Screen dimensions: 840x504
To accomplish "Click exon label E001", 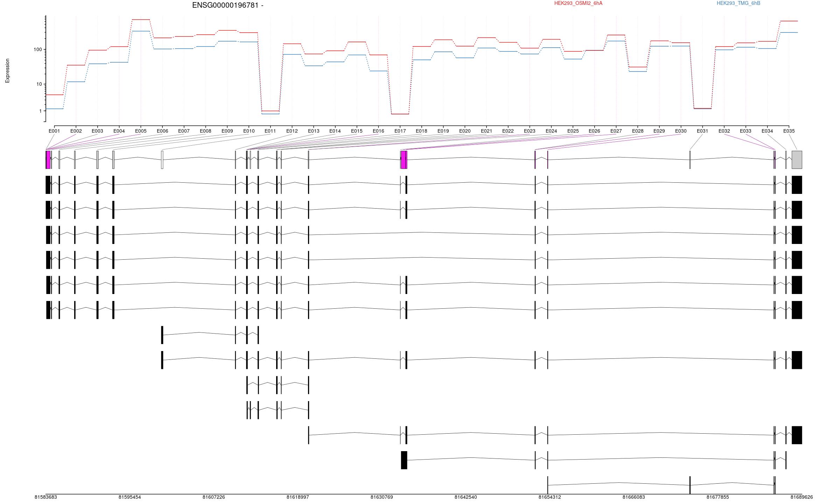I will [54, 131].
